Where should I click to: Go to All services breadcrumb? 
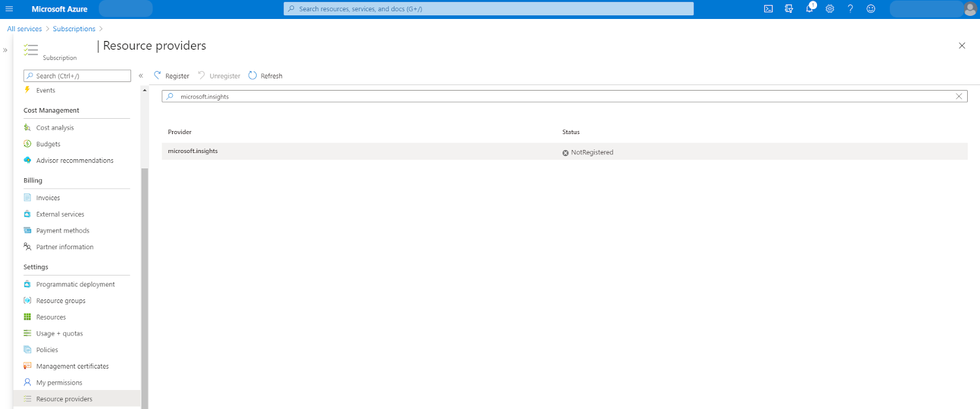(x=24, y=29)
